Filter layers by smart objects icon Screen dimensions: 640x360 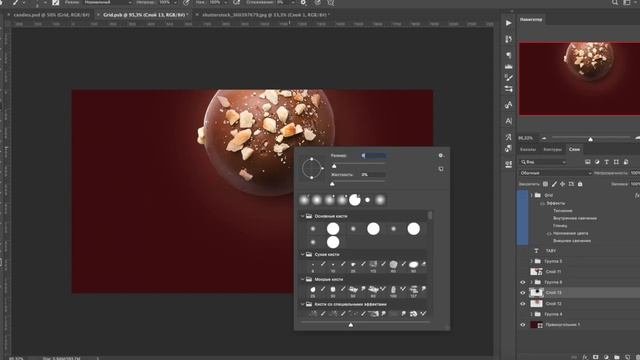click(626, 162)
